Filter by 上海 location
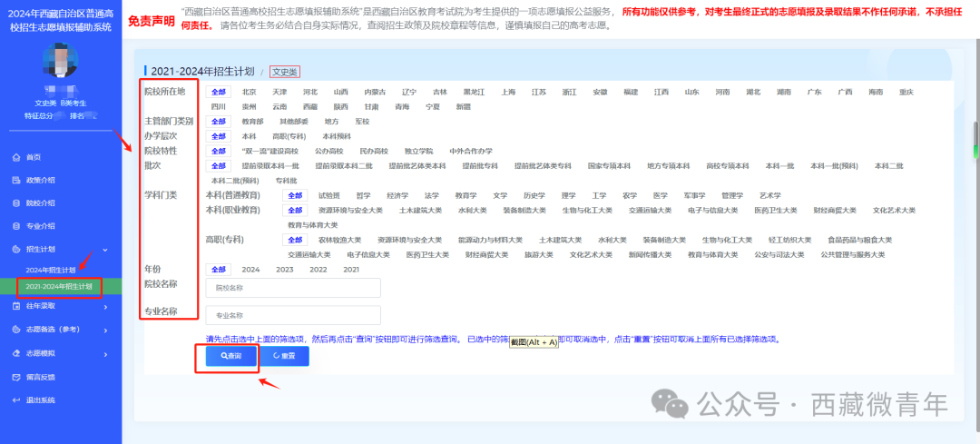This screenshot has height=444, width=980. [508, 92]
